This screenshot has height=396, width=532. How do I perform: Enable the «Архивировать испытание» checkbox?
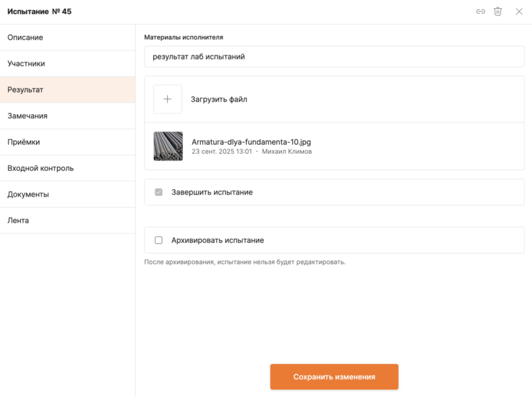click(159, 240)
